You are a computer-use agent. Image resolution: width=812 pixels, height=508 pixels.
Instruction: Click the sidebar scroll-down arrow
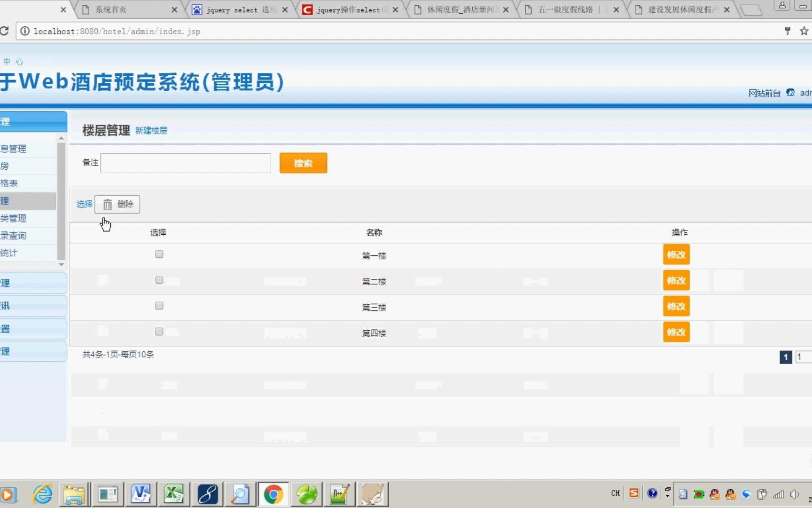tap(61, 264)
